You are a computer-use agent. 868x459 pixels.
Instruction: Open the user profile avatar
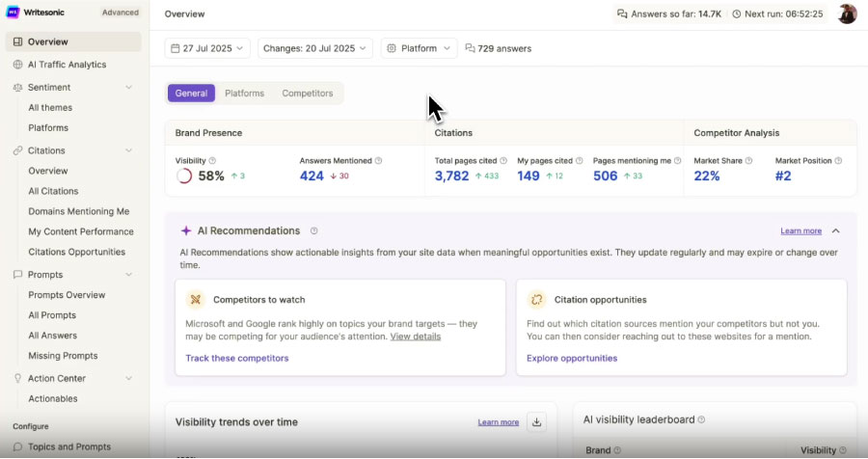pos(847,13)
